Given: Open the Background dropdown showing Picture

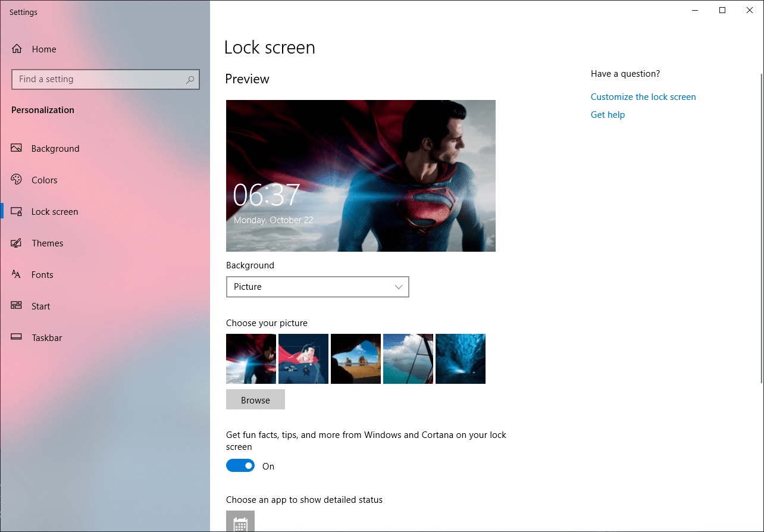Looking at the screenshot, I should (317, 287).
